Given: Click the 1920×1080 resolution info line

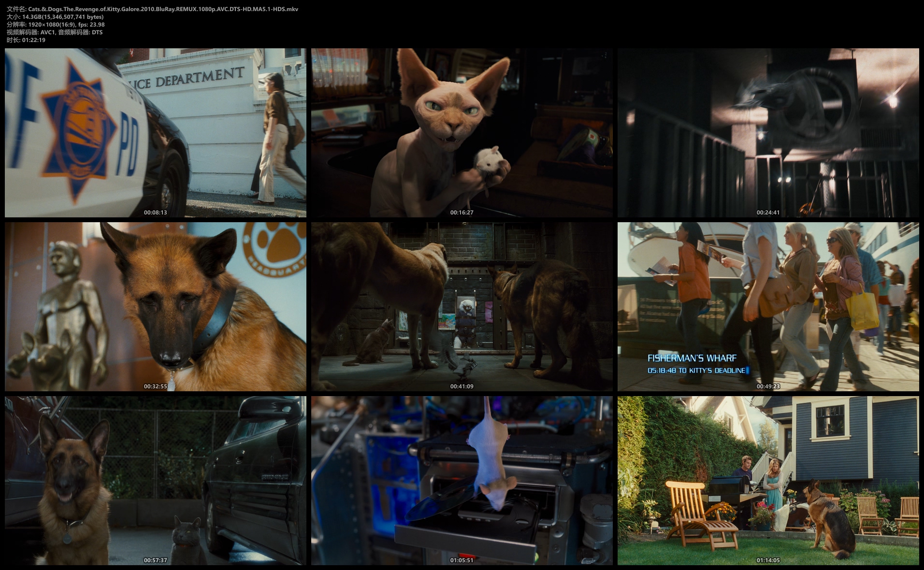Looking at the screenshot, I should pos(56,25).
